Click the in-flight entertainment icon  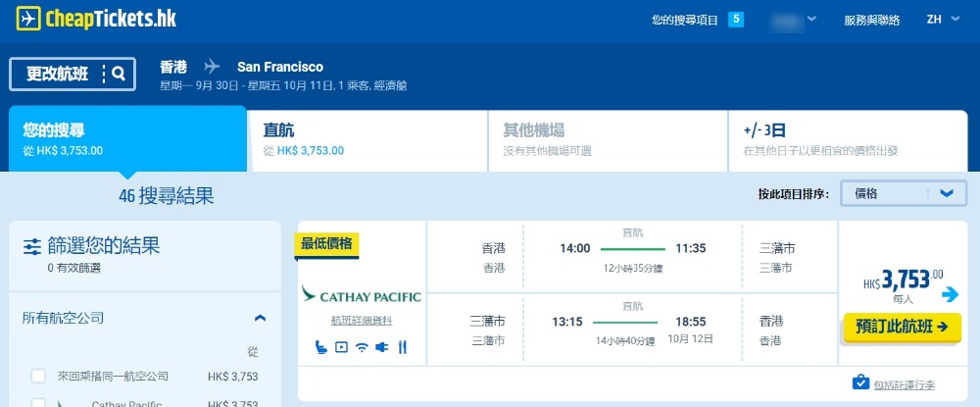click(341, 346)
